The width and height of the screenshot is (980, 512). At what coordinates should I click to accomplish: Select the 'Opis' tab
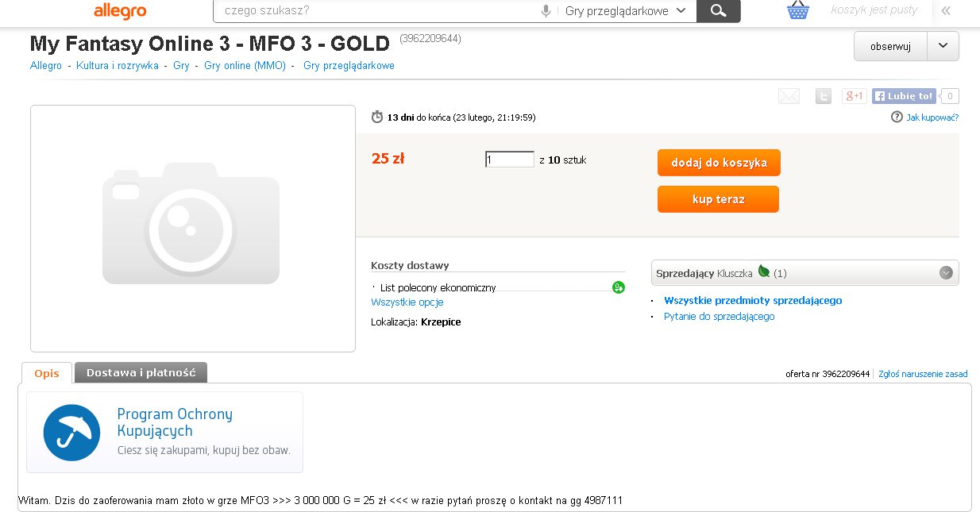[x=47, y=373]
